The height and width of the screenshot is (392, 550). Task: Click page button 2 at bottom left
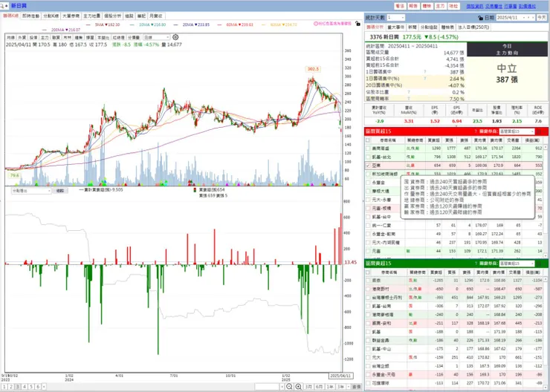click(x=11, y=387)
